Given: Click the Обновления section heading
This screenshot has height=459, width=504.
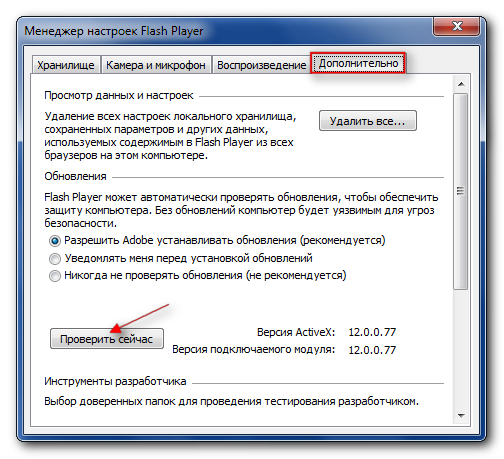Looking at the screenshot, I should [x=75, y=176].
